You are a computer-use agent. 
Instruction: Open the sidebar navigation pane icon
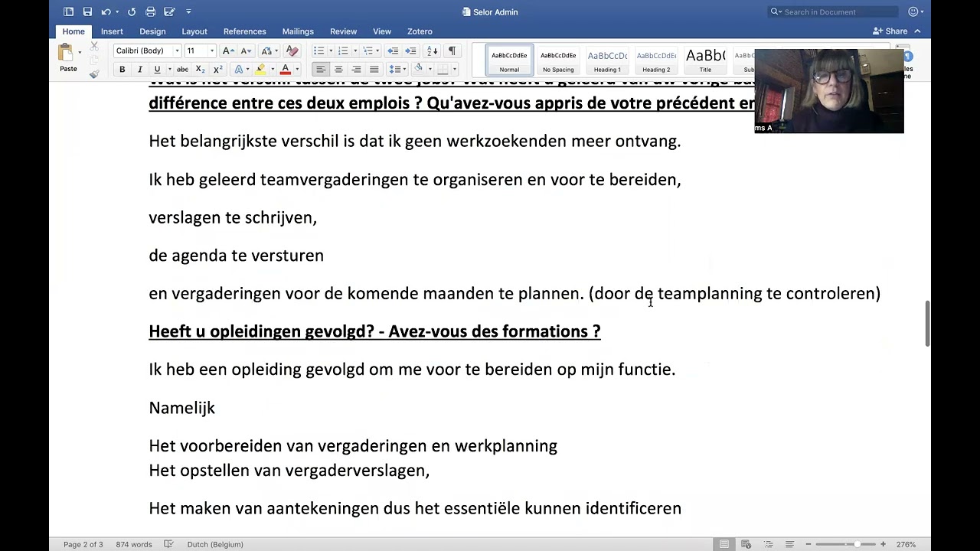click(x=69, y=11)
